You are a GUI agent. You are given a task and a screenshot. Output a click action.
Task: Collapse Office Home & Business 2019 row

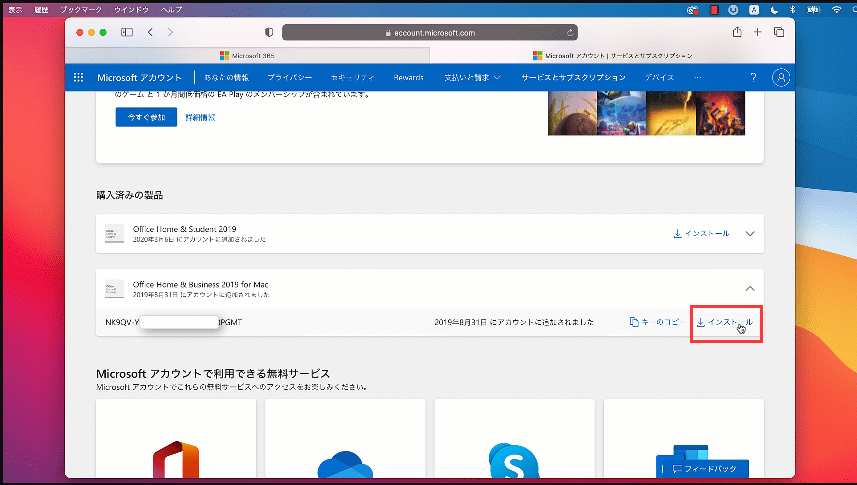[x=750, y=288]
